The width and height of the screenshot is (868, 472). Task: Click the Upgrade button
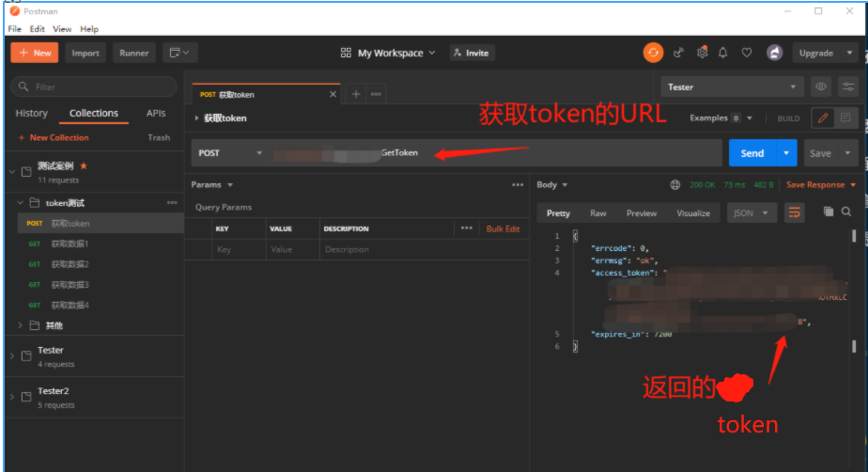(816, 53)
